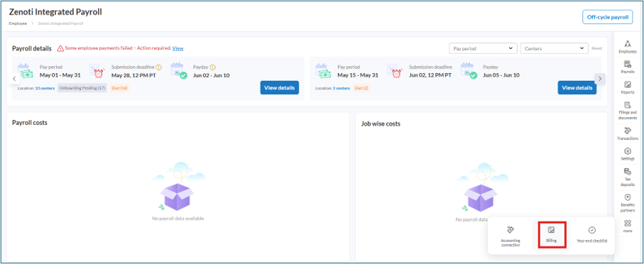The image size is (644, 264).
Task: Open the Settings sidebar icon
Action: (627, 154)
